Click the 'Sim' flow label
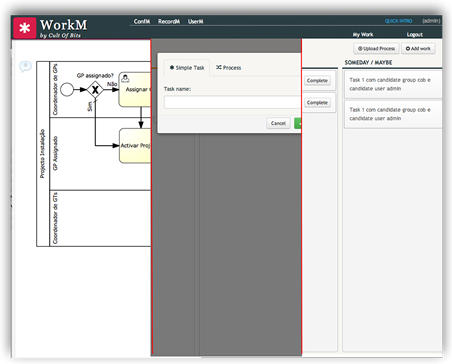This screenshot has height=364, width=452. [89, 106]
